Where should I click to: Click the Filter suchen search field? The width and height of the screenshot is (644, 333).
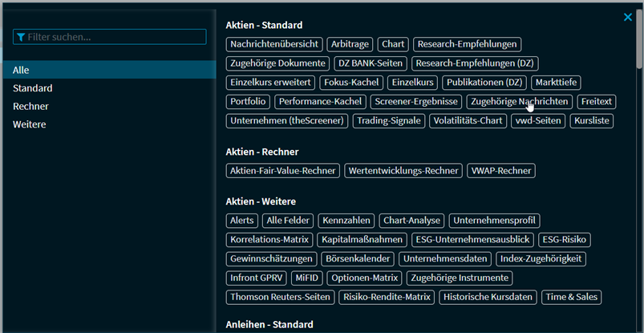tap(109, 37)
